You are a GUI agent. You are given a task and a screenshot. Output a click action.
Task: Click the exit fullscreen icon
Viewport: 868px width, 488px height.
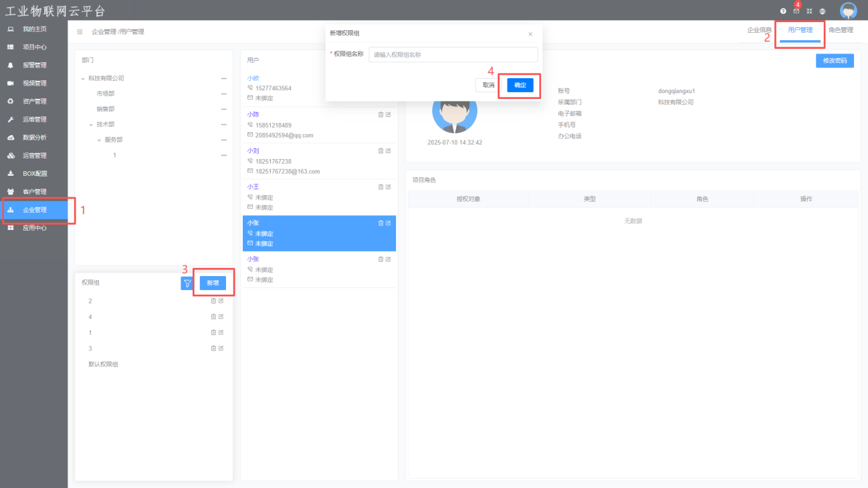(x=809, y=11)
